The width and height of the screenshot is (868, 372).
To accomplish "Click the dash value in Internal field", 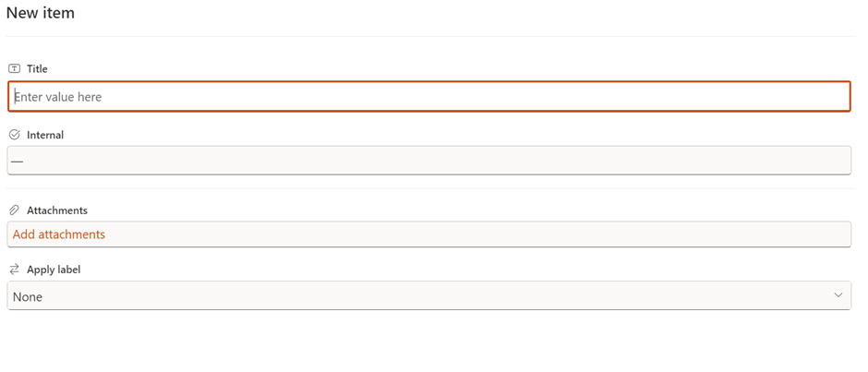I will [18, 162].
